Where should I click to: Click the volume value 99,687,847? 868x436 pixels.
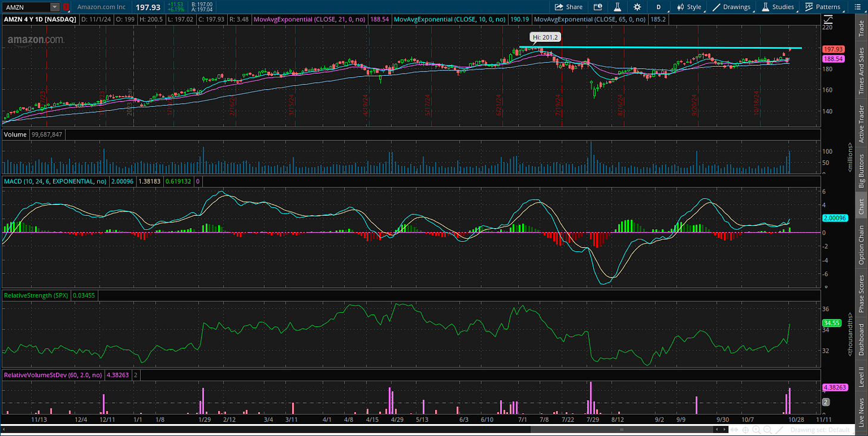click(x=47, y=135)
